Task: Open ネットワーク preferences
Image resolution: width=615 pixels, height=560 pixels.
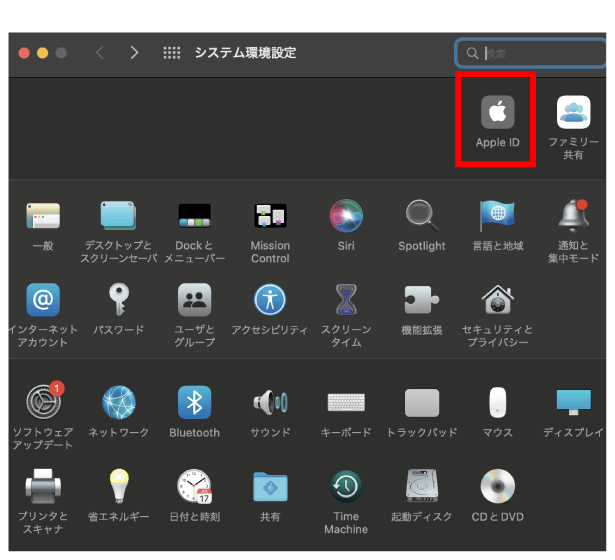Action: coord(118,402)
